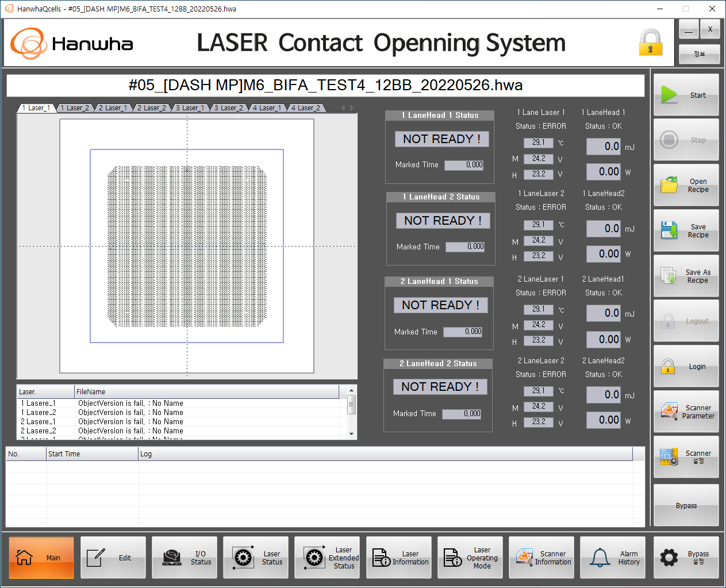Open Scanner Information icon
The height and width of the screenshot is (588, 726).
[524, 558]
